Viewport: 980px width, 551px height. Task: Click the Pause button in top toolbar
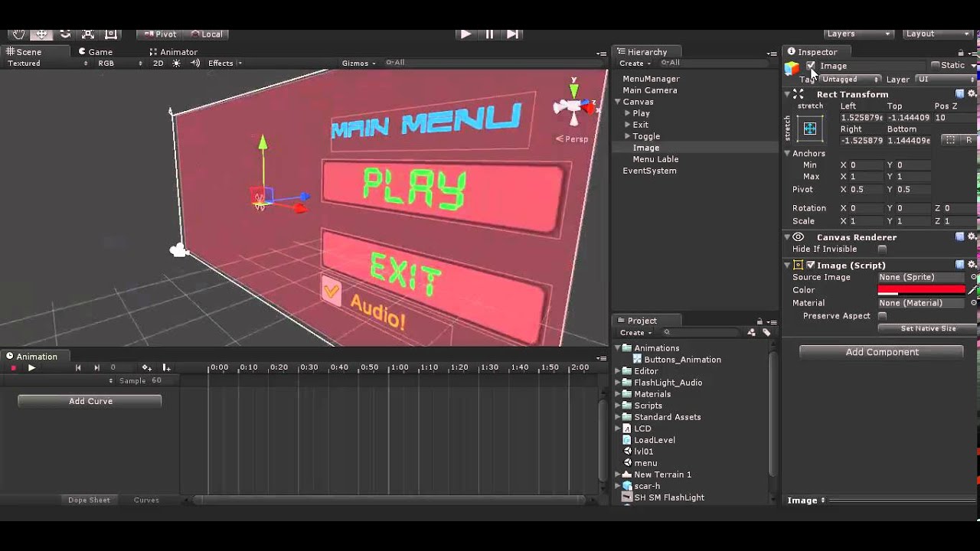(x=489, y=34)
